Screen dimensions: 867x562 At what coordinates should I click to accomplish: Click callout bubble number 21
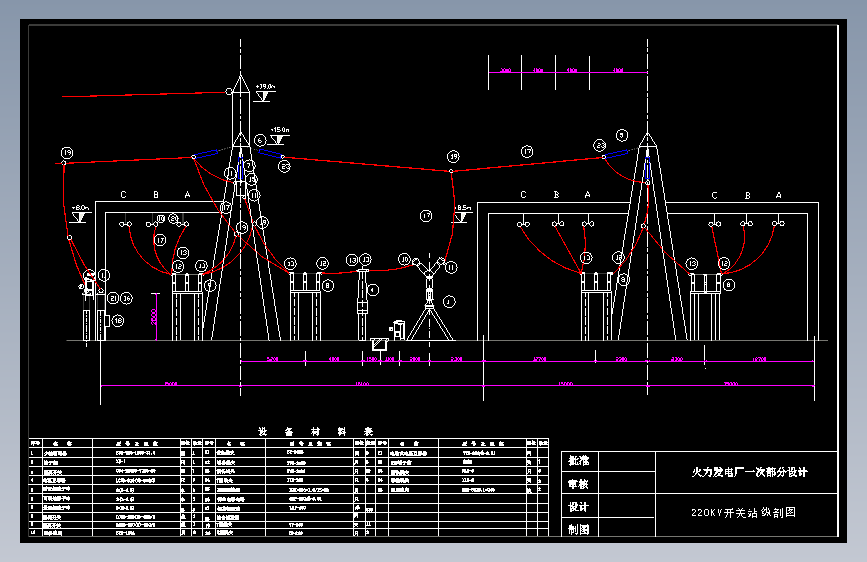pyautogui.click(x=113, y=298)
